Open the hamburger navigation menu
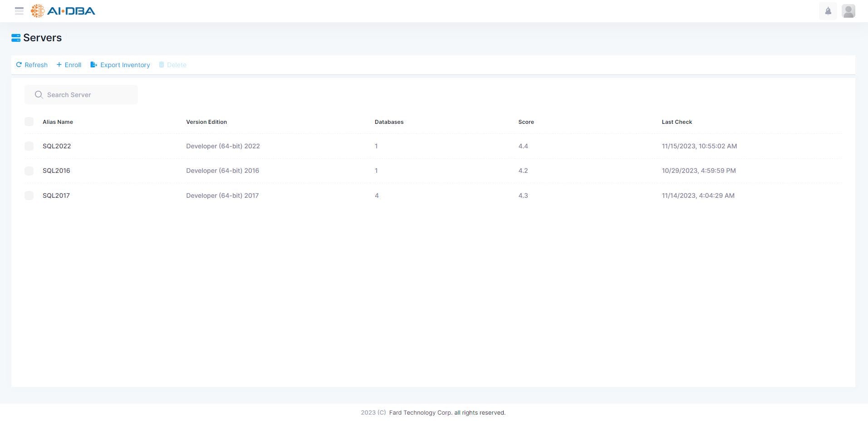 coord(19,11)
